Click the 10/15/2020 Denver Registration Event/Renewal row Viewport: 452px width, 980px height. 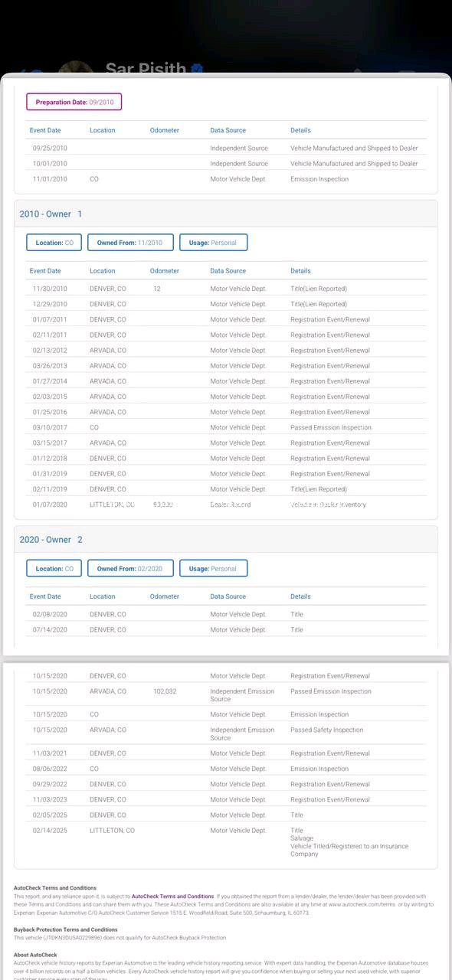click(x=226, y=676)
